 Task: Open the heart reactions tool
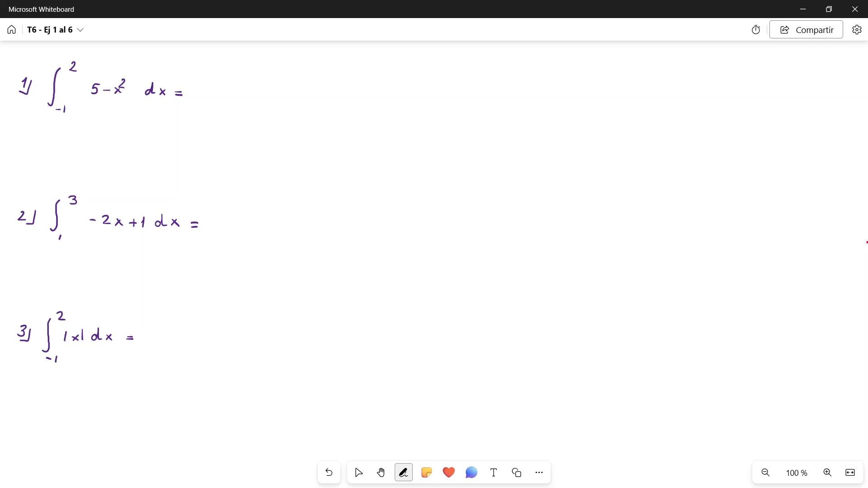point(448,473)
